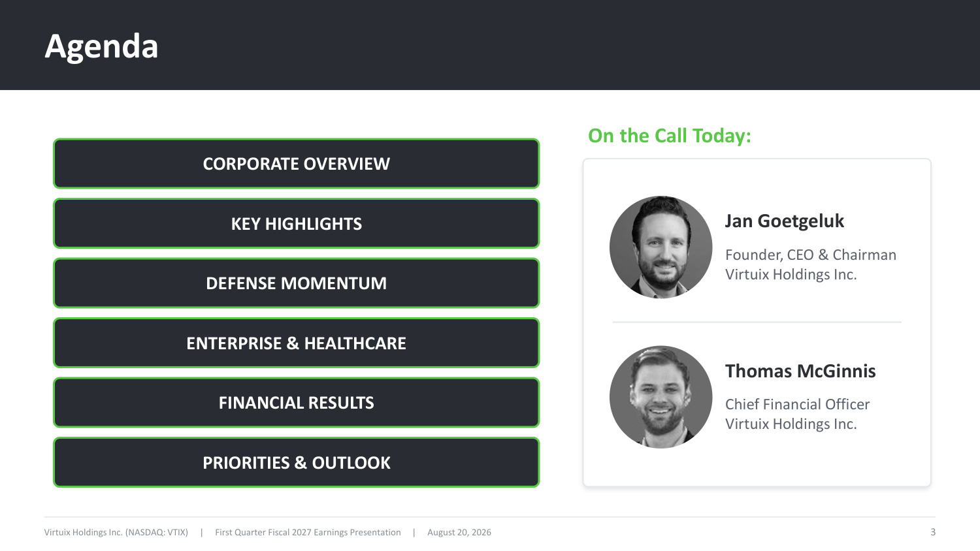Click the slide page number 3
This screenshot has height=551, width=980.
click(x=933, y=532)
